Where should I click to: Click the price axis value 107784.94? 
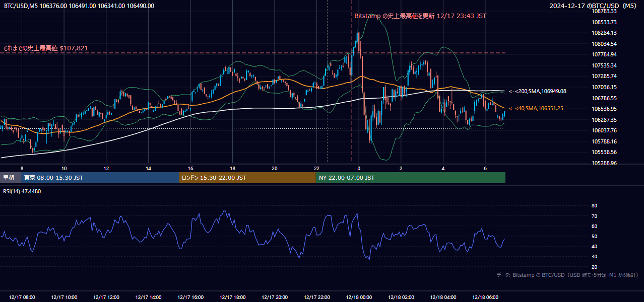pos(604,54)
